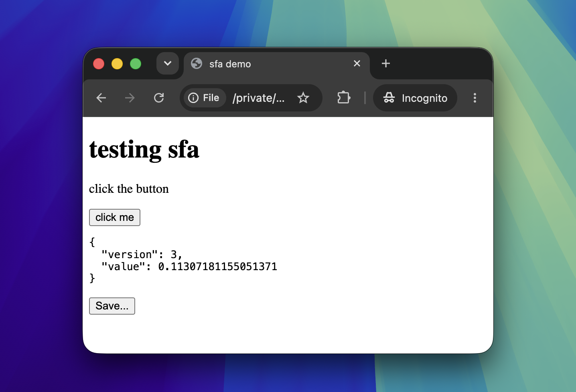Close the window with the red button
Screen dimensions: 576x392
99,64
